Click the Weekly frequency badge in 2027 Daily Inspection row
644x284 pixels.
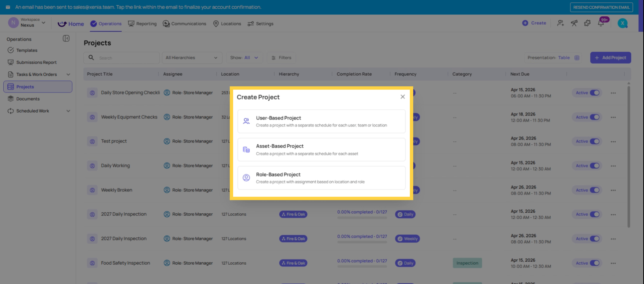click(x=408, y=239)
